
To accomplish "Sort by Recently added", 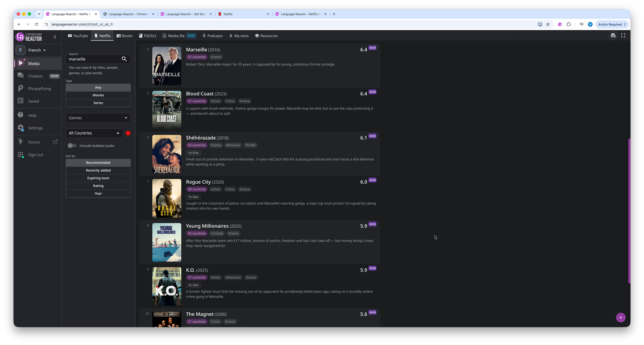I will tap(98, 170).
